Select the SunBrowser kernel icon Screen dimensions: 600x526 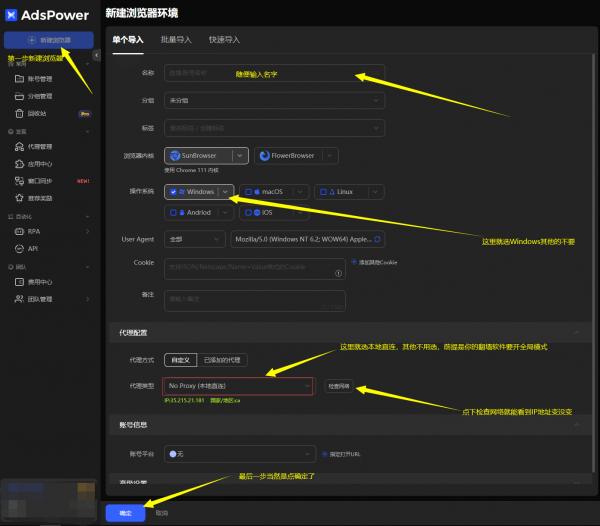(x=174, y=156)
